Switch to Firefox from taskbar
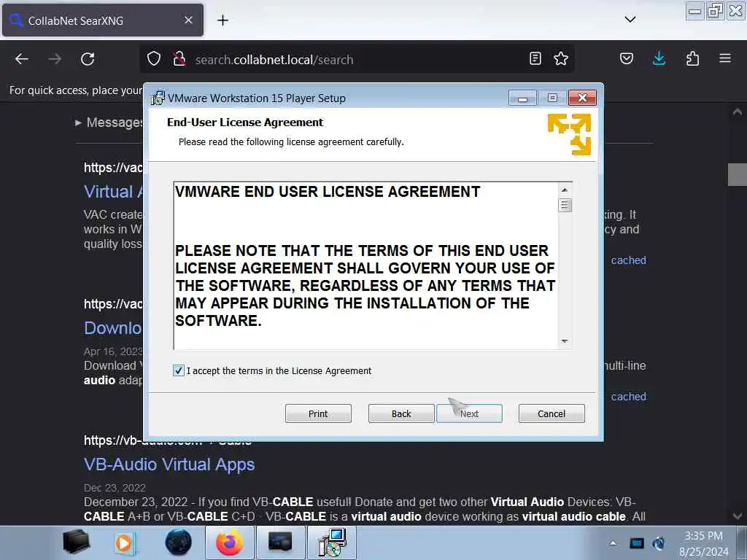747x560 pixels. point(230,542)
